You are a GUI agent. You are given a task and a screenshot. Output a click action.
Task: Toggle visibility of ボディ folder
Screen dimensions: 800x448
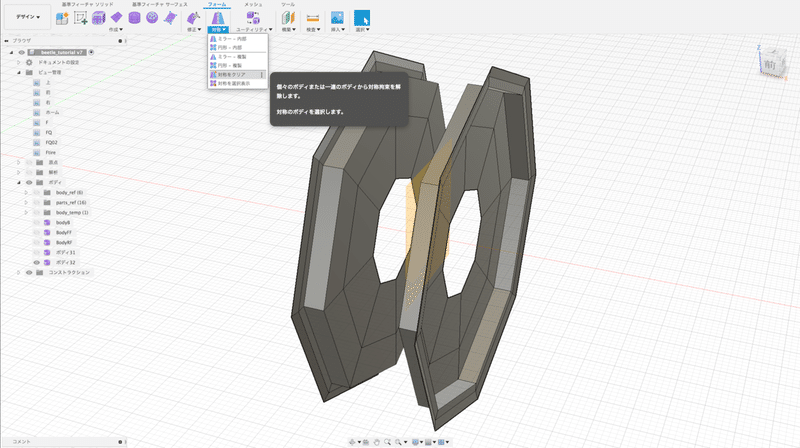pos(29,182)
